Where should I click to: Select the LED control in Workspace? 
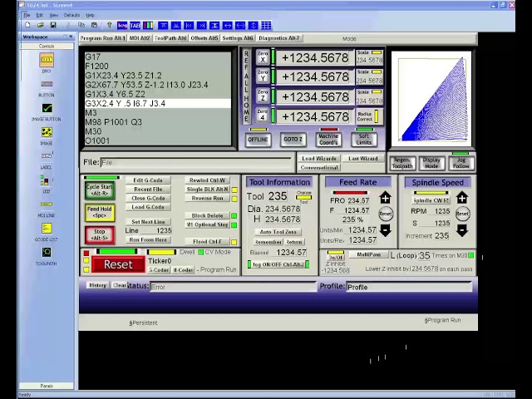pyautogui.click(x=47, y=184)
